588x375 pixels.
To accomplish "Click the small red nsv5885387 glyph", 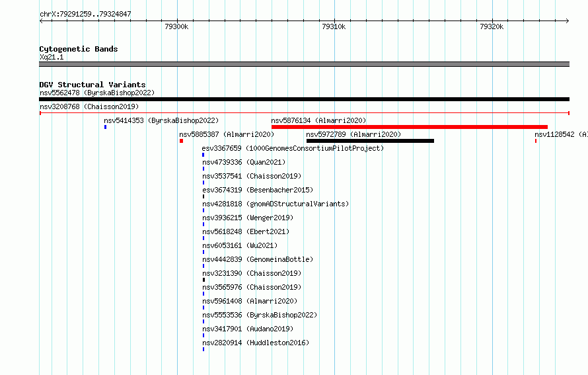I will [181, 141].
